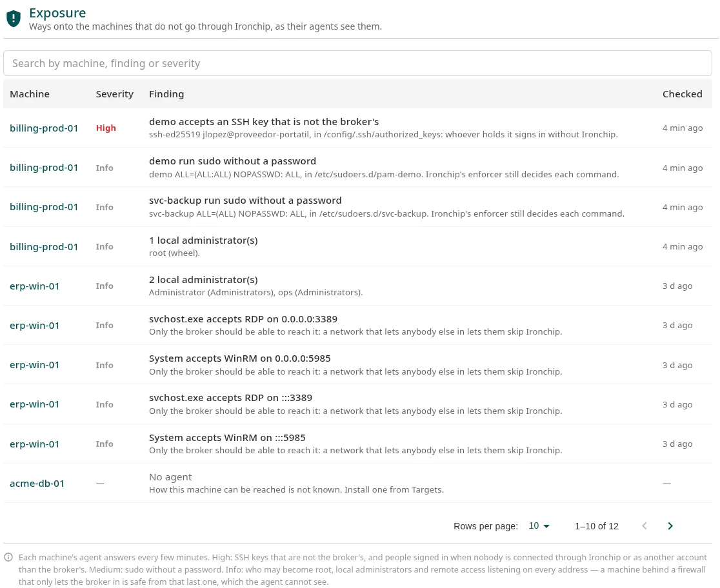This screenshot has height=588, width=720.
Task: Click '3 d ago' in the 2 local administrators row
Action: (x=677, y=286)
